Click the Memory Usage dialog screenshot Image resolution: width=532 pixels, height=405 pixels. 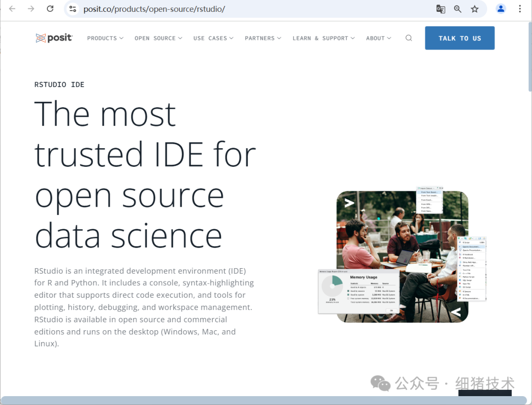(x=358, y=291)
